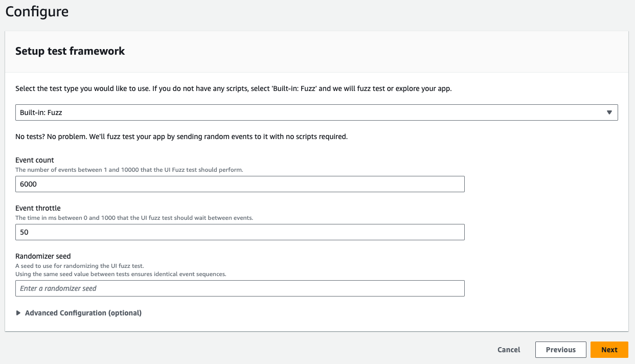Click the Configure page title

36,11
